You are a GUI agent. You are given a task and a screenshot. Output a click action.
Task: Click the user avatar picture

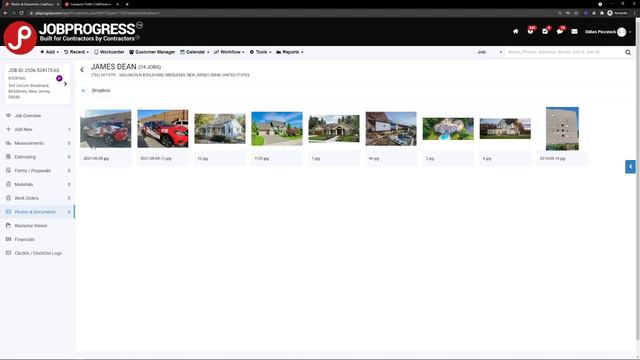click(x=621, y=32)
